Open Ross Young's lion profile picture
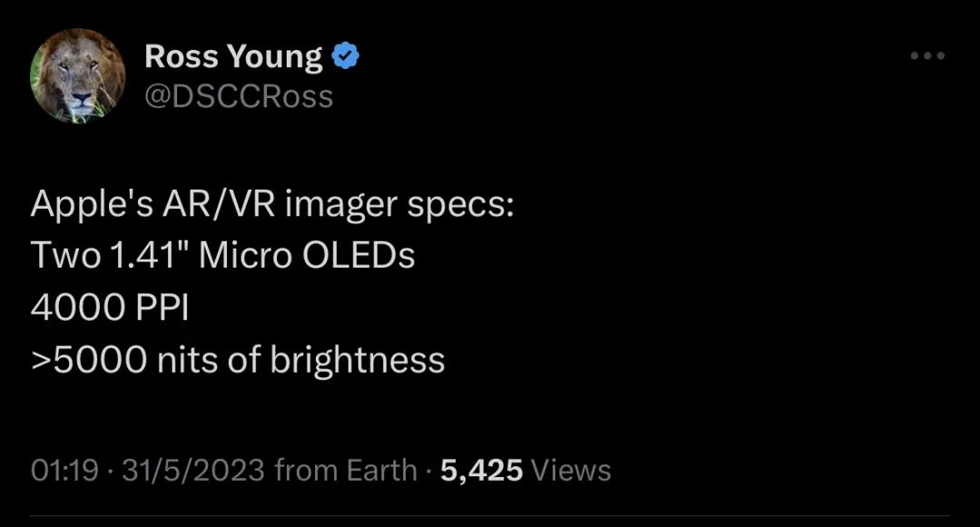980x527 pixels. (x=77, y=76)
